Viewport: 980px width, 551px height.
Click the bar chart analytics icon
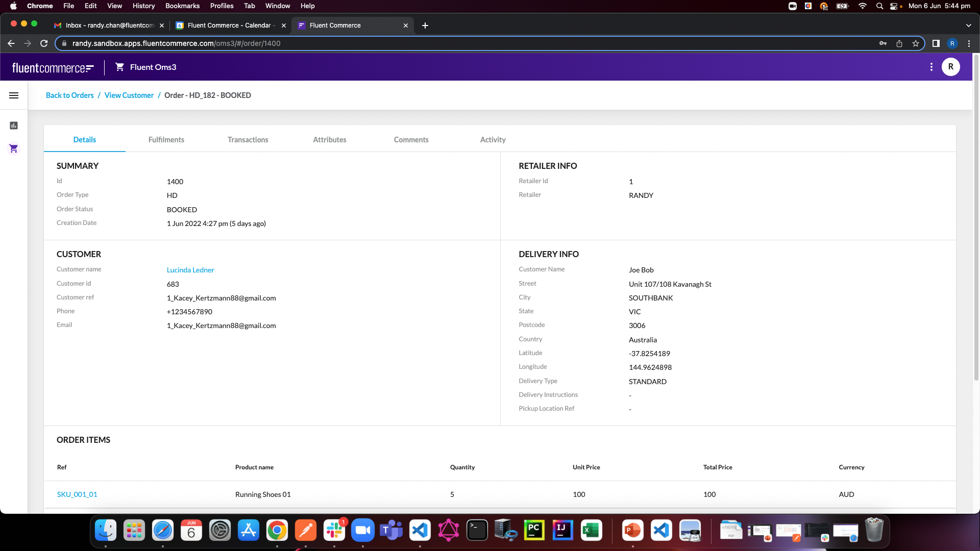click(14, 126)
